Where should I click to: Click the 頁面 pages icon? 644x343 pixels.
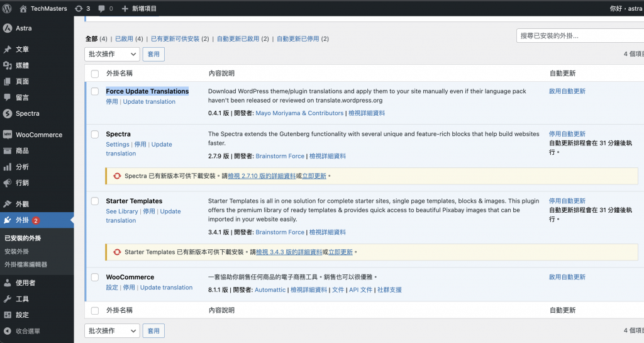coord(8,81)
